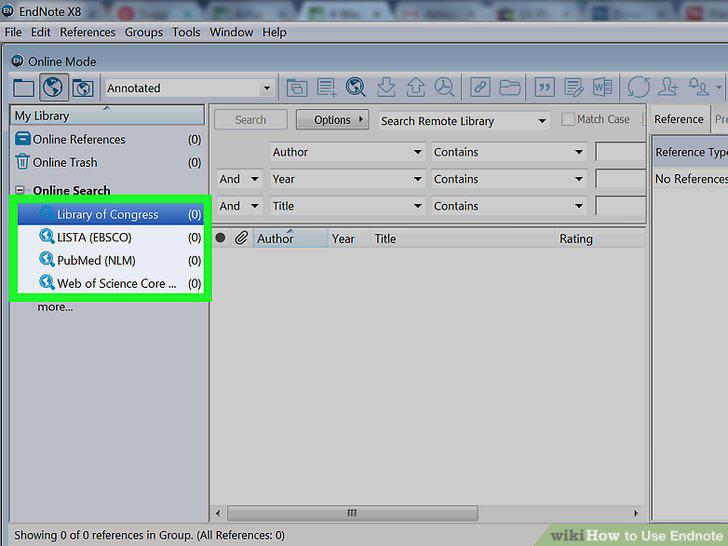Click the Options button

(332, 120)
